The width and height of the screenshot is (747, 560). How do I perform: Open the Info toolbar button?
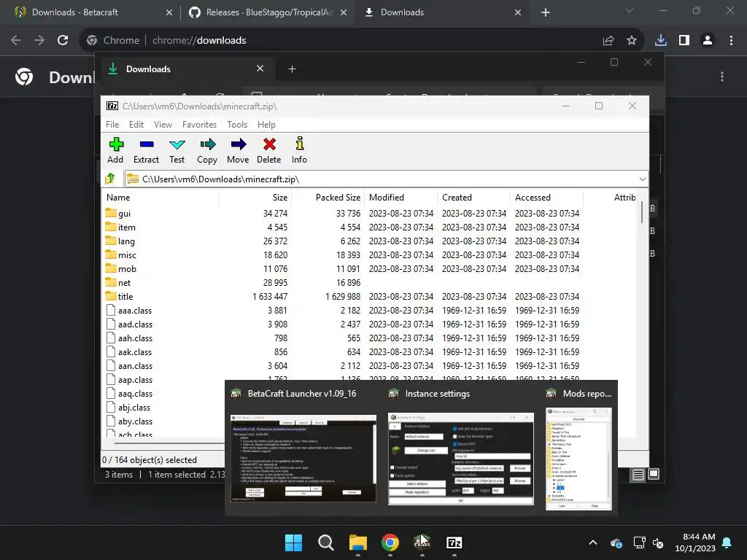(x=299, y=150)
